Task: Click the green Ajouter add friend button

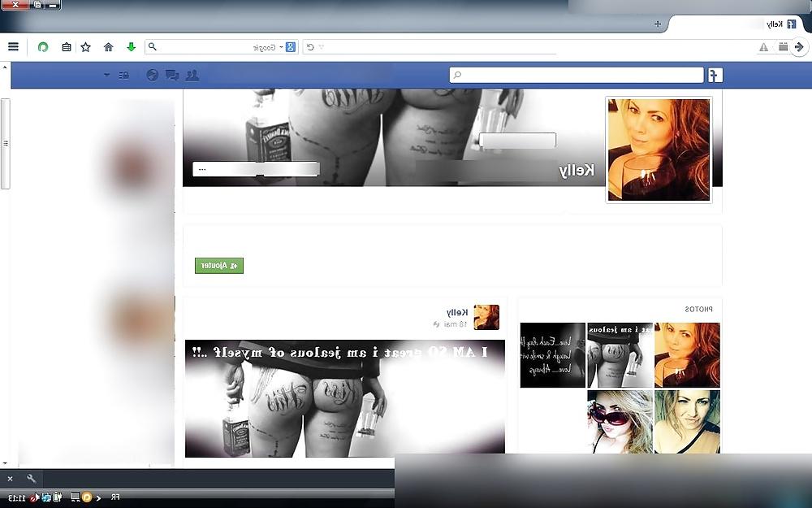Action: pos(219,266)
